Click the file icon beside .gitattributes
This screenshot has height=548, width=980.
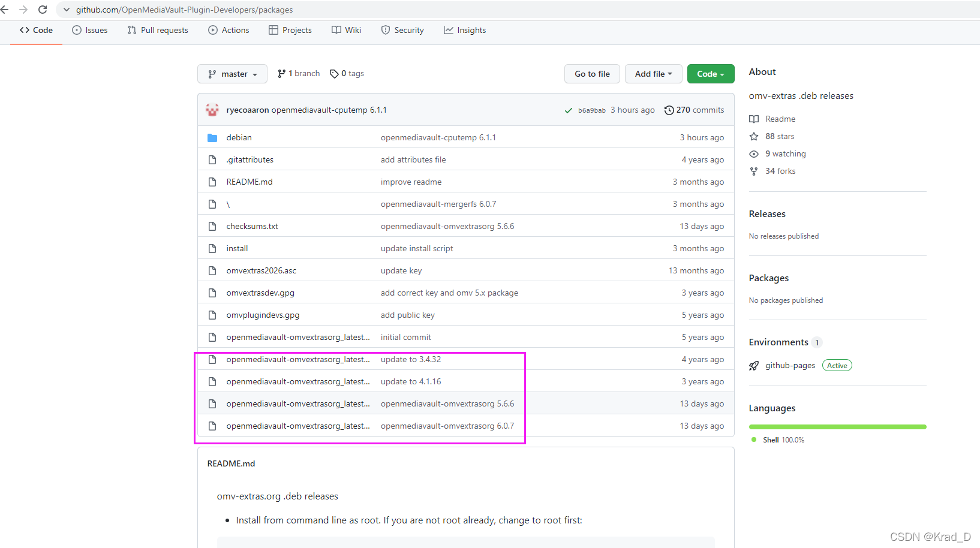(212, 159)
